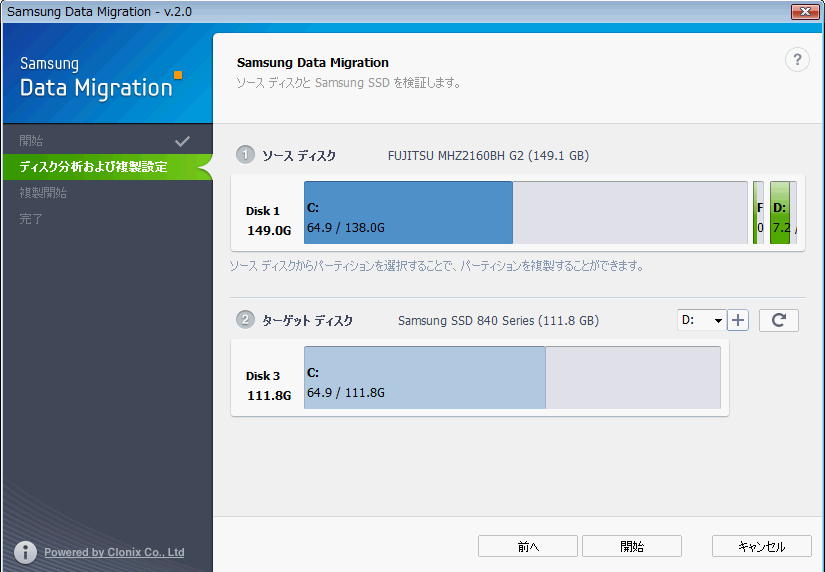Click the info icon beside Clonix credit
This screenshot has height=572, width=825.
26,552
